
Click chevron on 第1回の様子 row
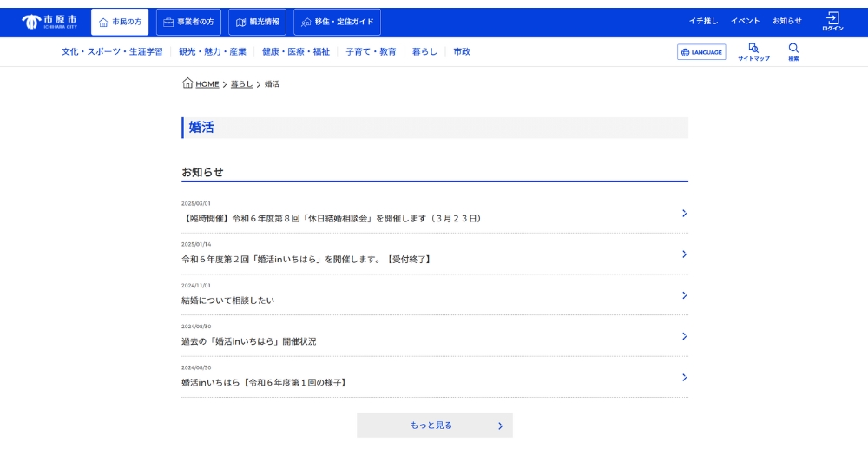click(684, 377)
